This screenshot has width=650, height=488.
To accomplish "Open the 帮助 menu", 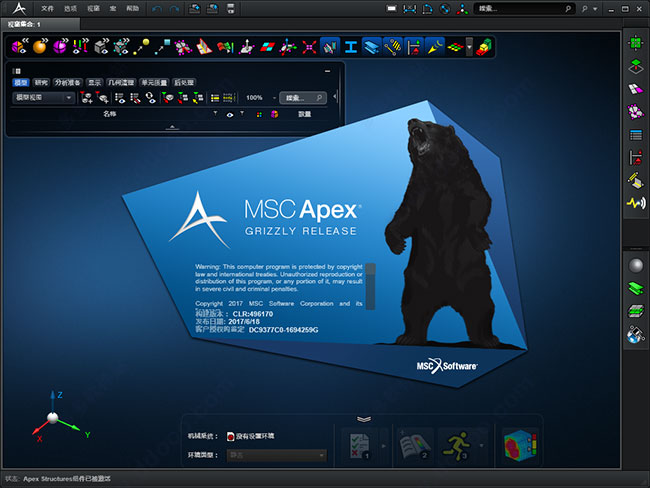I will (132, 8).
